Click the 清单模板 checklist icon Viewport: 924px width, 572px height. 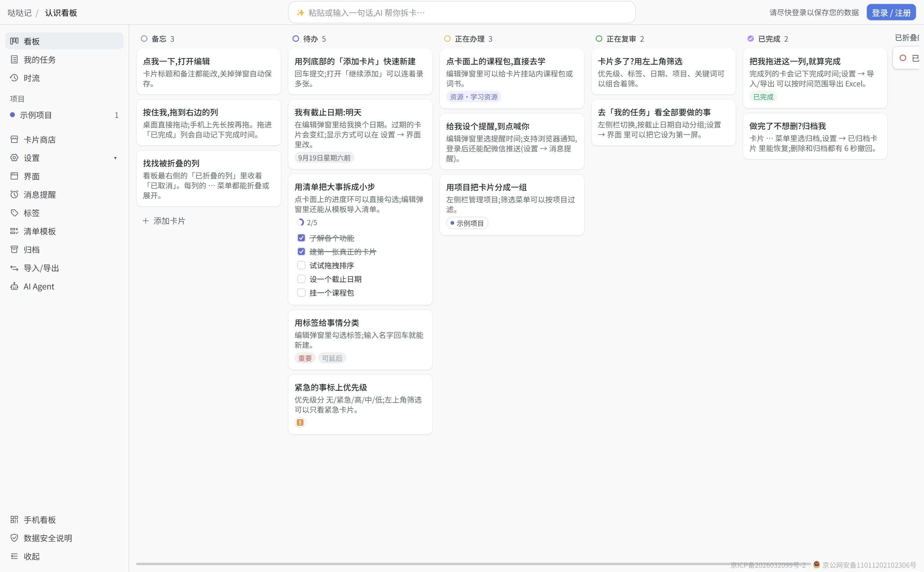tap(14, 231)
